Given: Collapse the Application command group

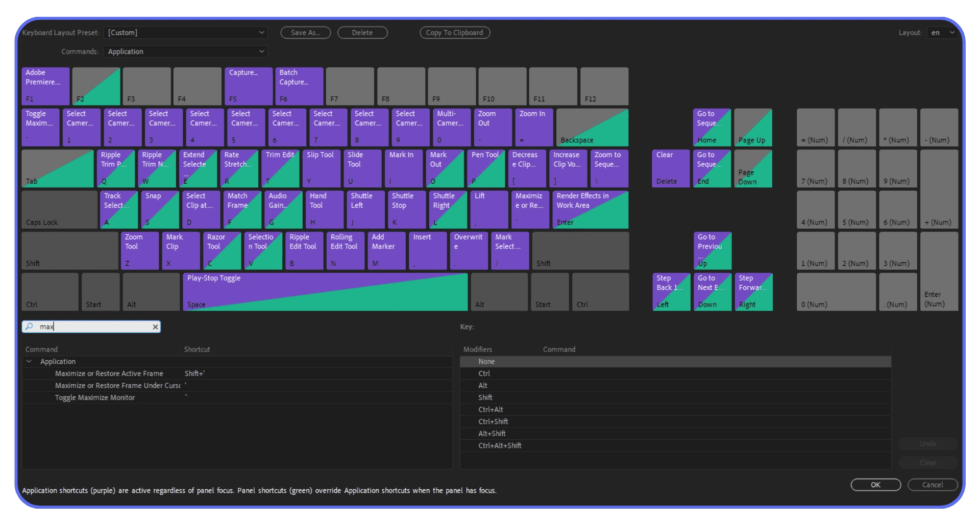Looking at the screenshot, I should 29,361.
